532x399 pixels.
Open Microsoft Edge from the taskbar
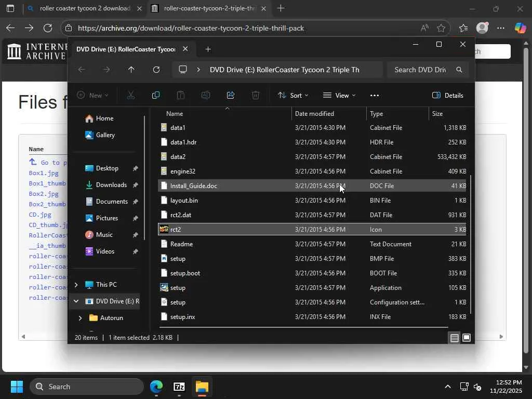pos(156,387)
